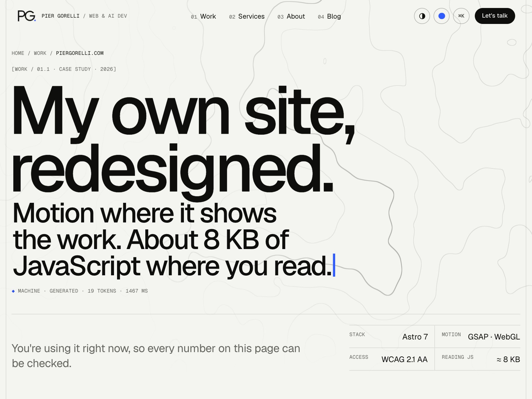Viewport: 532px width, 399px height.
Task: Click the WORK breadcrumb link
Action: [40, 53]
